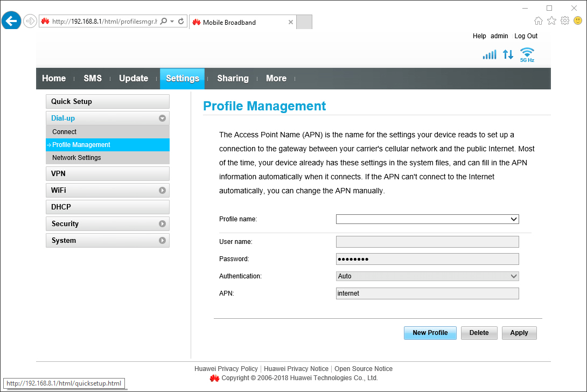Click the 5G Hz WiFi status icon

(x=527, y=54)
